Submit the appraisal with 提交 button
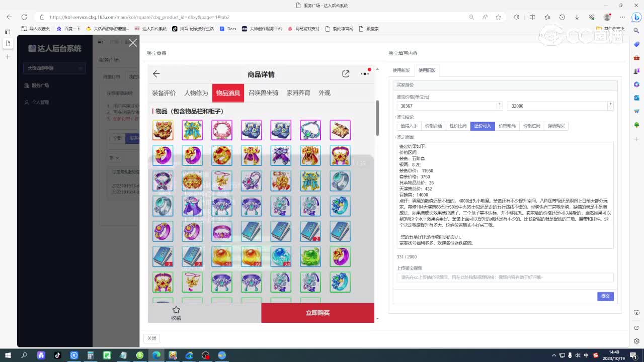 (x=605, y=296)
